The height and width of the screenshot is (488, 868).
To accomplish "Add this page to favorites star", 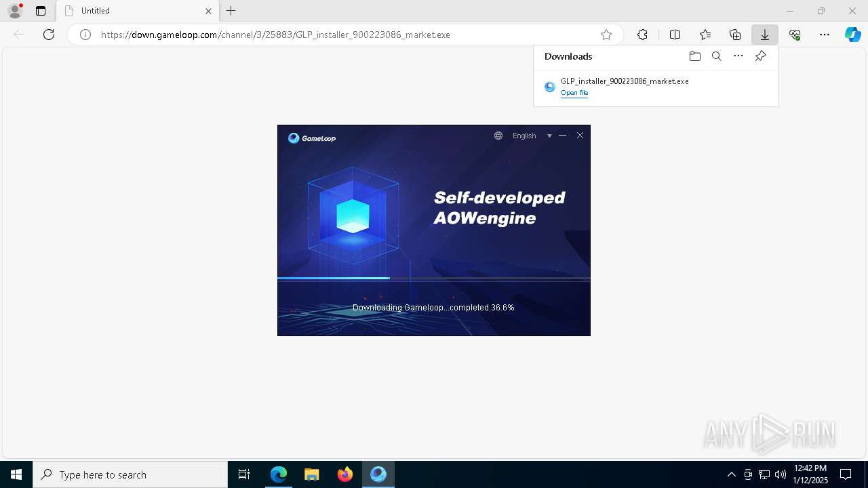I will coord(606,35).
